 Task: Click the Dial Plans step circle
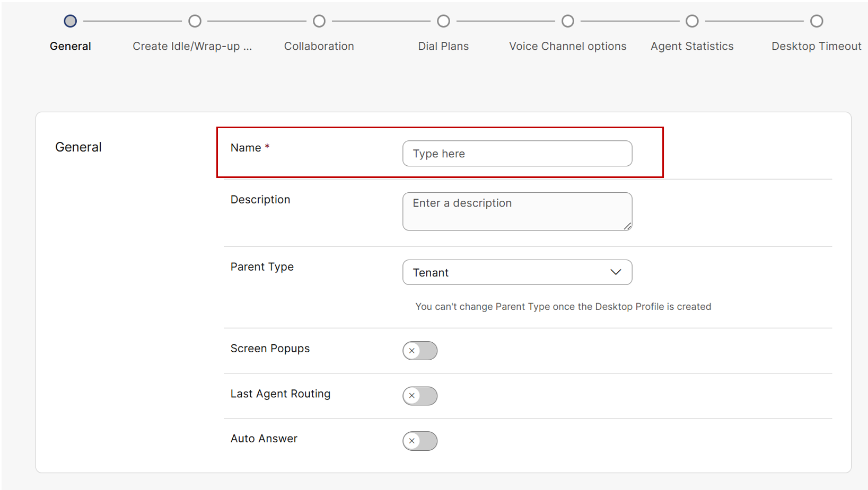click(443, 21)
